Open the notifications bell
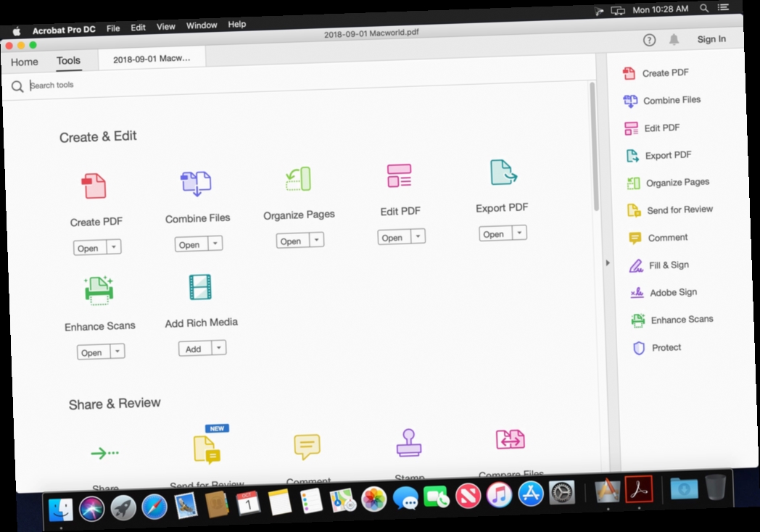This screenshot has height=532, width=760. [x=674, y=39]
